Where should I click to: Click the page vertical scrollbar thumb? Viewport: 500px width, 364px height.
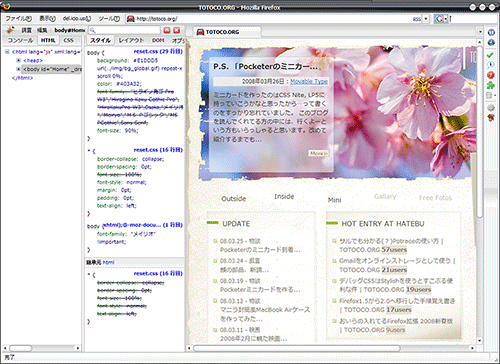tap(480, 132)
